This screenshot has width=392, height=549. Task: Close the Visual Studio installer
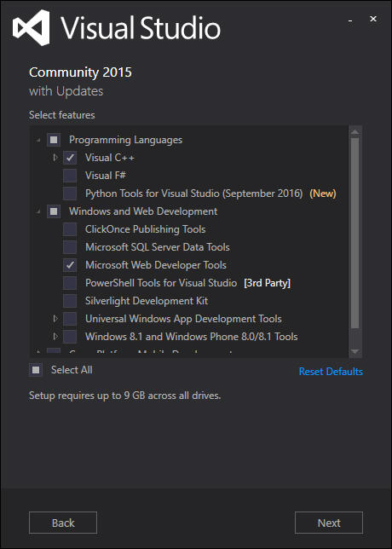[373, 19]
